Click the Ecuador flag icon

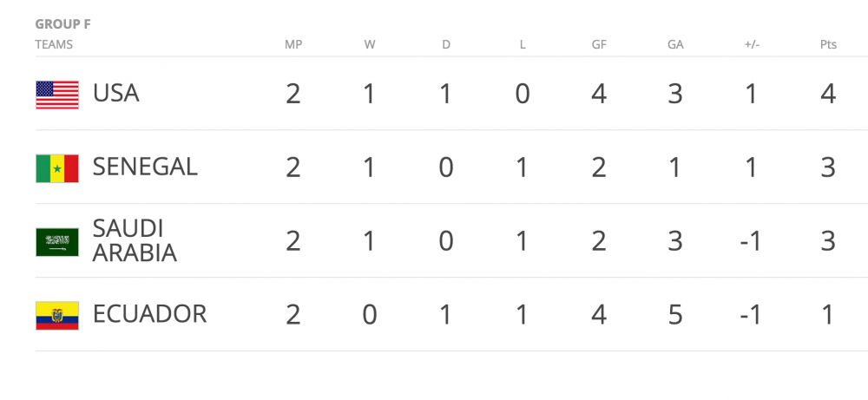[x=56, y=315]
